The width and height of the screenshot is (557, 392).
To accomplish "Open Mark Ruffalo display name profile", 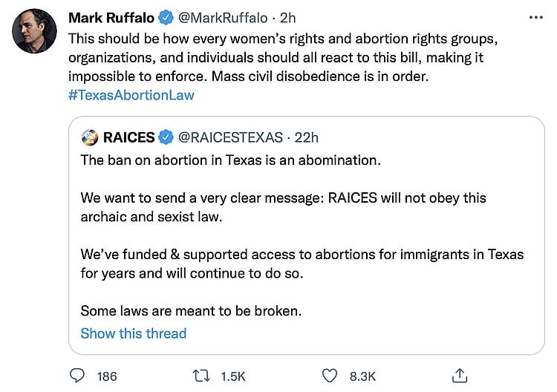I will pyautogui.click(x=111, y=18).
